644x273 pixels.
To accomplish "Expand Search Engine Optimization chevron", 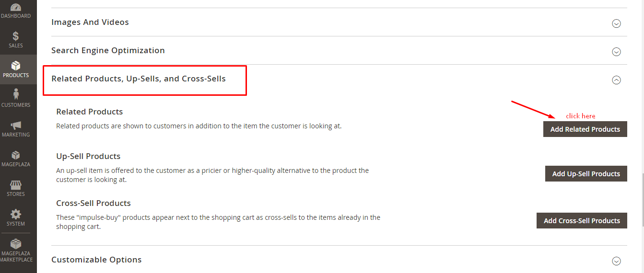I will click(x=617, y=52).
